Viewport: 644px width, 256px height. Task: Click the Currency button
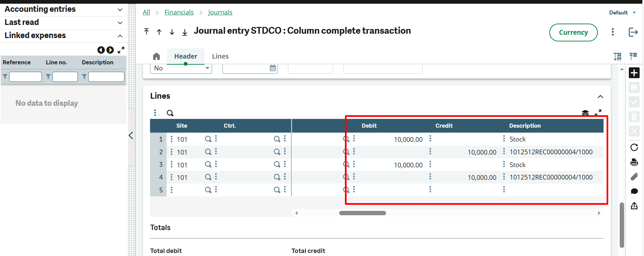point(573,32)
